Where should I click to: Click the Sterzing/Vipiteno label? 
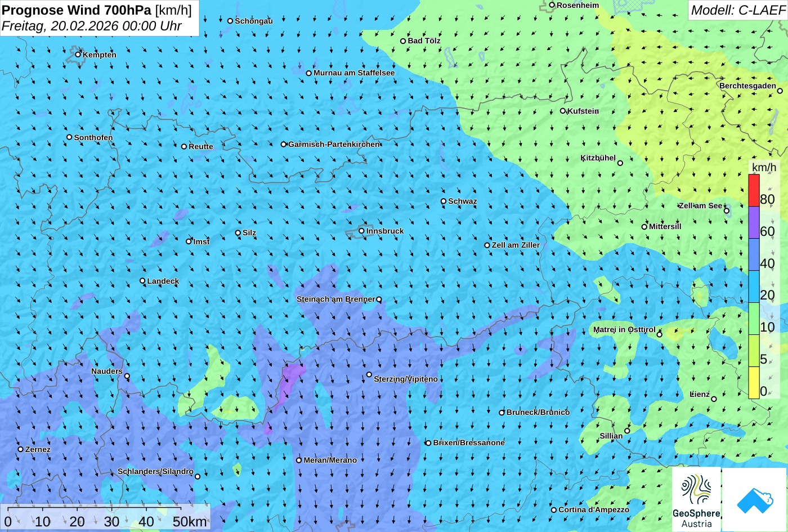[x=406, y=379]
